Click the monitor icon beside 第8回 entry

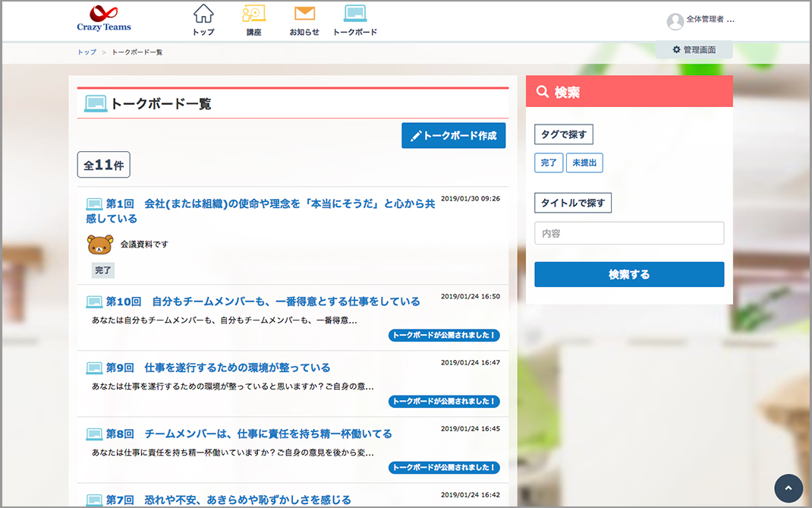(x=94, y=434)
